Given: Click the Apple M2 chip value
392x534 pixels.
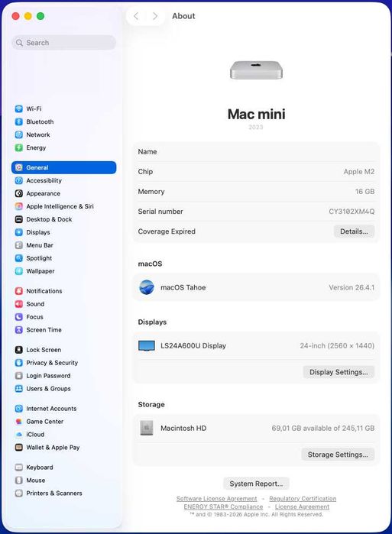Looking at the screenshot, I should pyautogui.click(x=359, y=172).
